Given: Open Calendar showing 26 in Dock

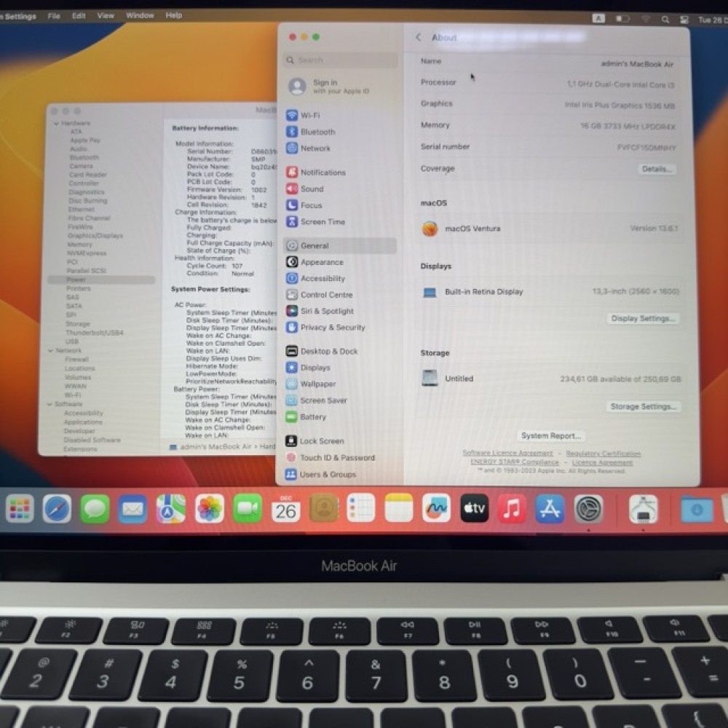Looking at the screenshot, I should tap(285, 509).
